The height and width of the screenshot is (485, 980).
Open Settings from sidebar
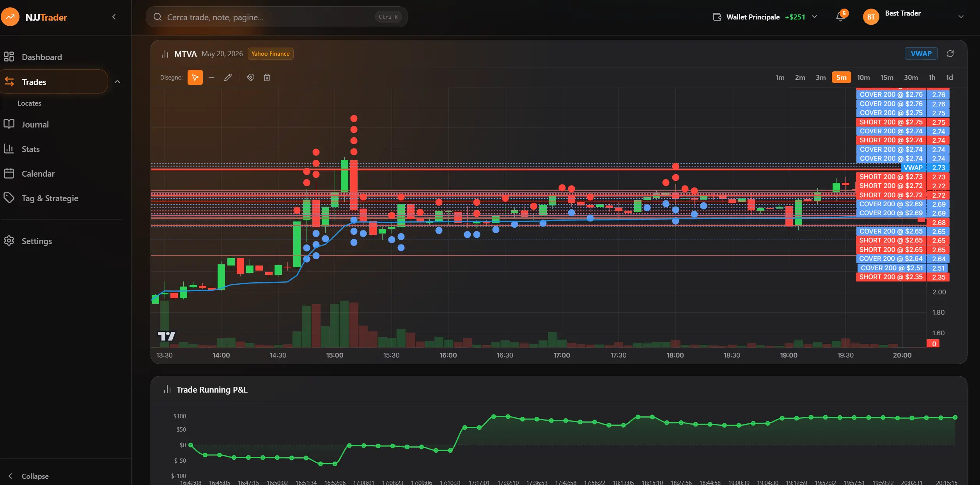(37, 241)
